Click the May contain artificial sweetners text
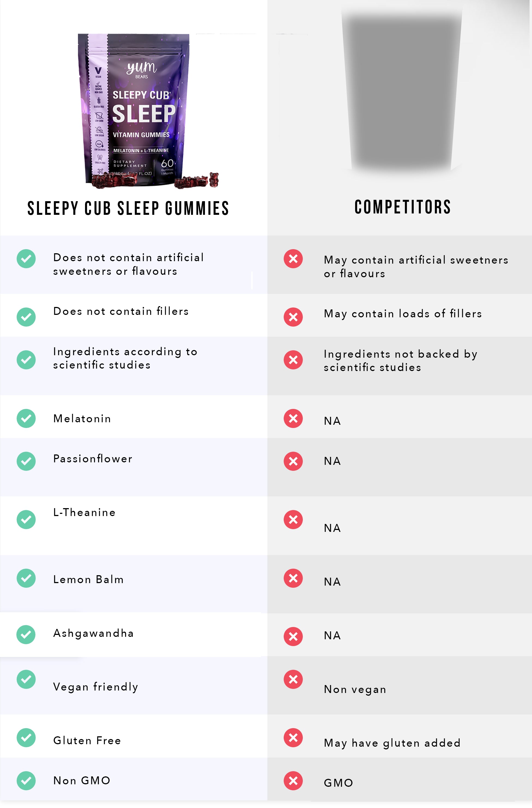Viewport: 532px width, 808px height. [x=416, y=267]
